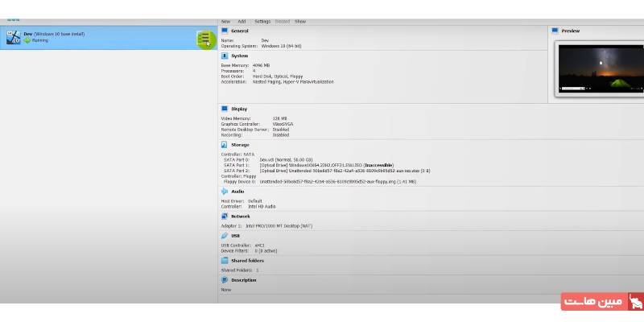Click the USB section plug icon
644x322 pixels.
[225, 236]
